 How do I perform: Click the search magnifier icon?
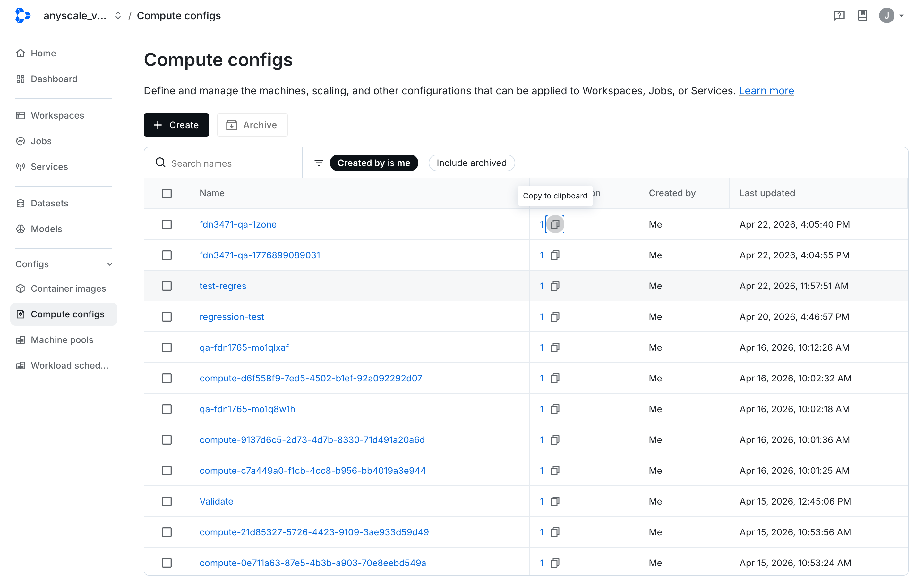point(160,163)
